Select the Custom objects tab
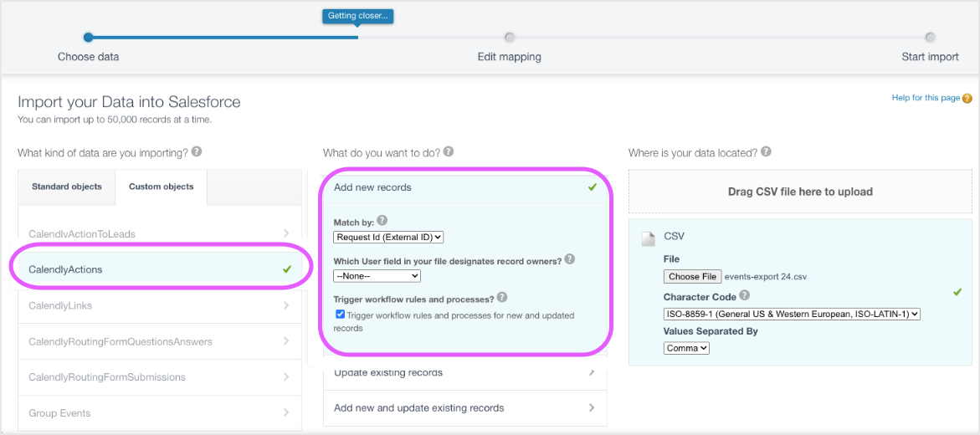This screenshot has width=980, height=435. (161, 187)
